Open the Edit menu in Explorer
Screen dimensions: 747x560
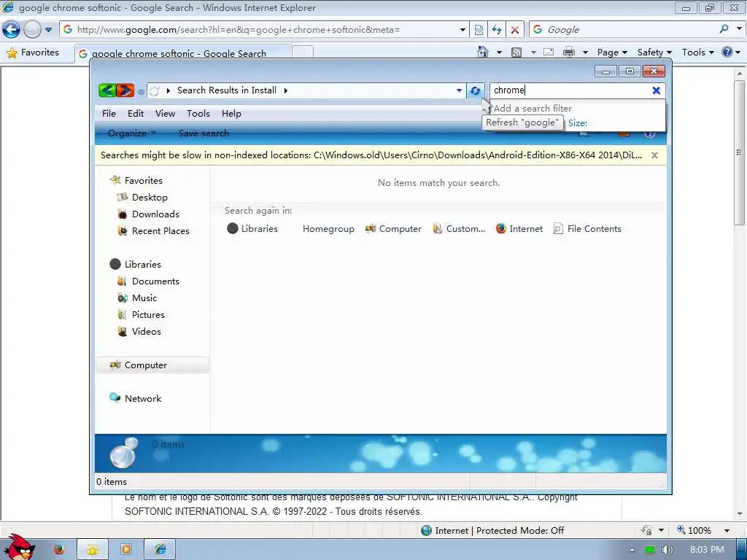pos(135,113)
